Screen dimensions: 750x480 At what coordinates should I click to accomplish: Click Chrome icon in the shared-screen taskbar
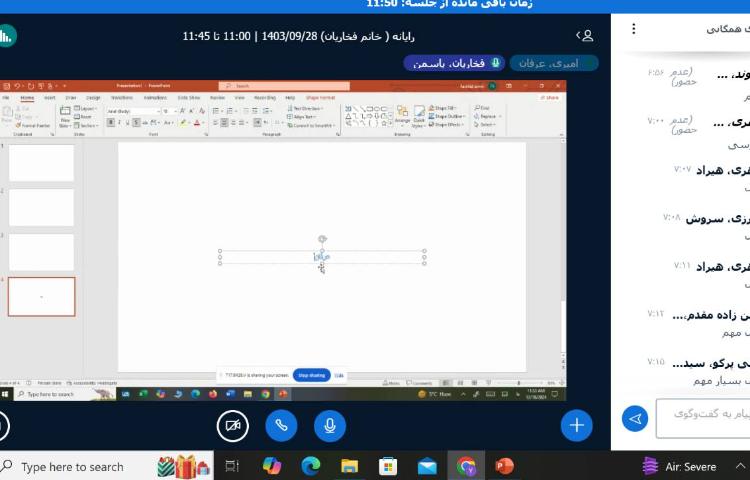(265, 394)
